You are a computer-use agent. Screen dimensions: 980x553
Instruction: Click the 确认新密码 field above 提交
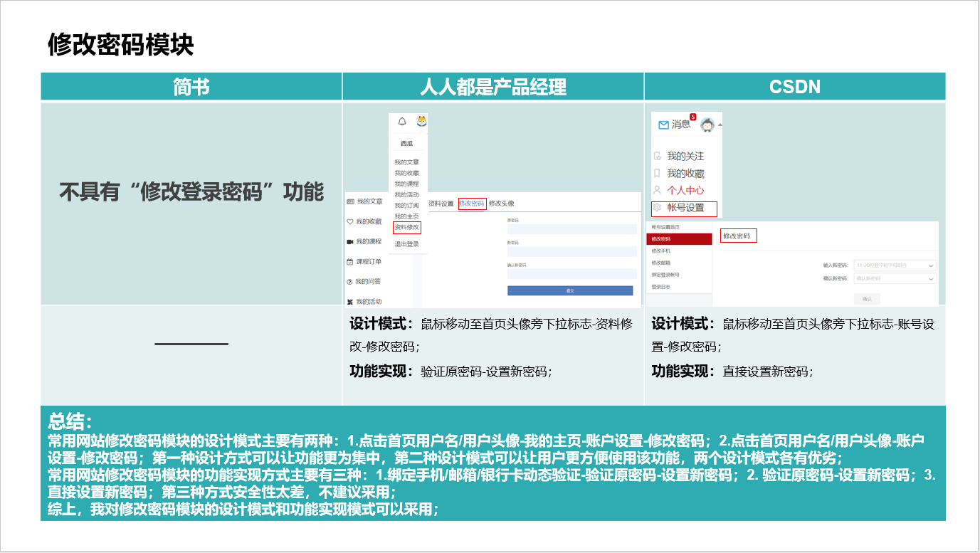(x=571, y=273)
